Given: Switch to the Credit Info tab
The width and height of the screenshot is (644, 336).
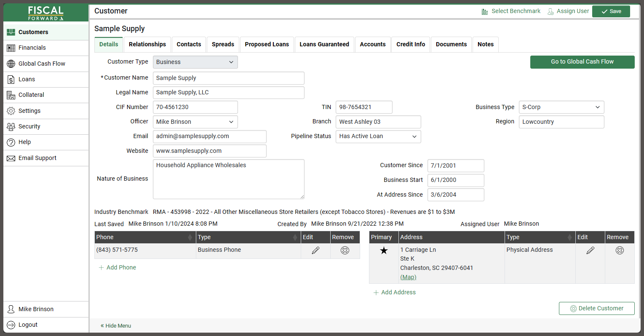Looking at the screenshot, I should [x=410, y=44].
